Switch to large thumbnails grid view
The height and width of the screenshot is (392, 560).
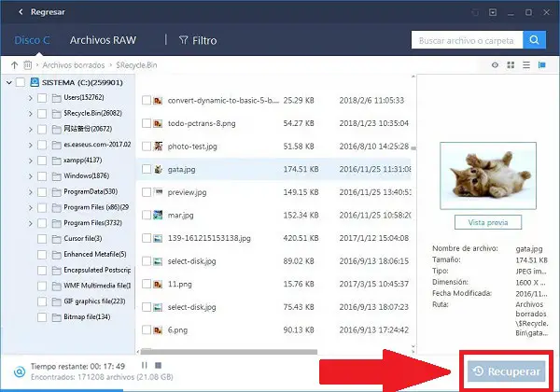(x=511, y=65)
